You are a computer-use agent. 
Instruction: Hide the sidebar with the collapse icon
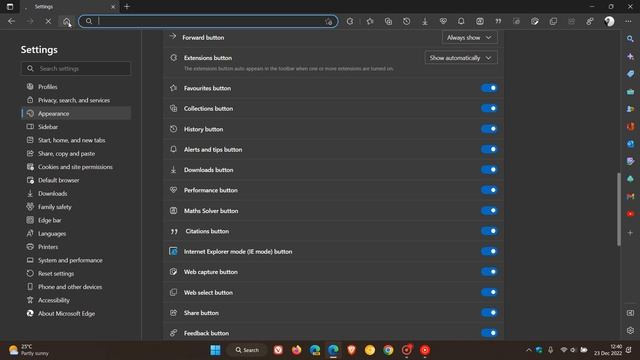click(x=630, y=313)
